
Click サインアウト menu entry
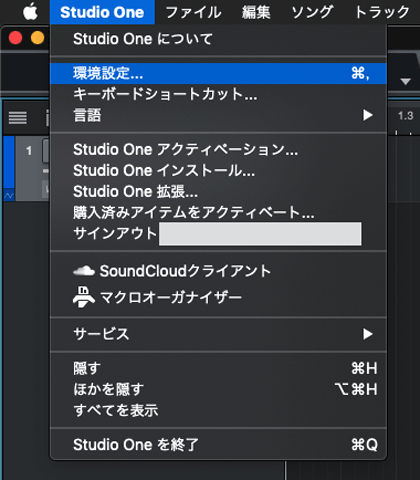(x=218, y=233)
